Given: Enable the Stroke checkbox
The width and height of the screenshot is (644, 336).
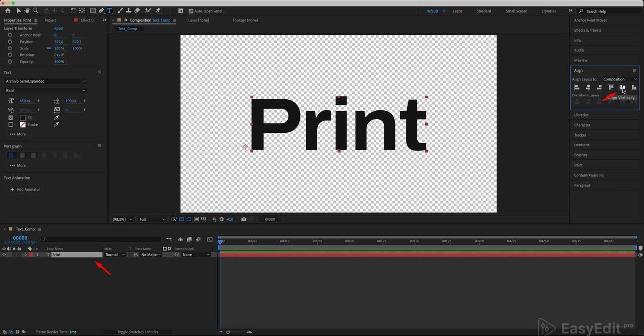Looking at the screenshot, I should click(x=11, y=125).
